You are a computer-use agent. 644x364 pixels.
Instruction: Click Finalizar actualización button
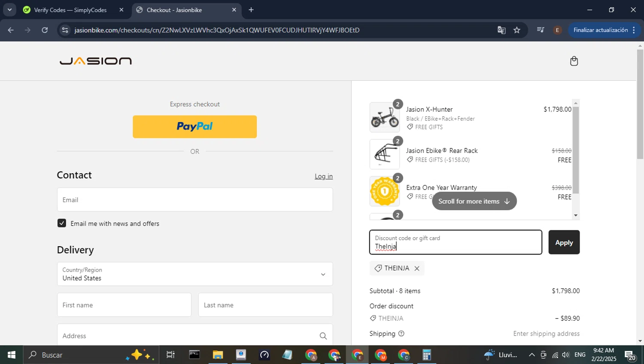click(601, 30)
